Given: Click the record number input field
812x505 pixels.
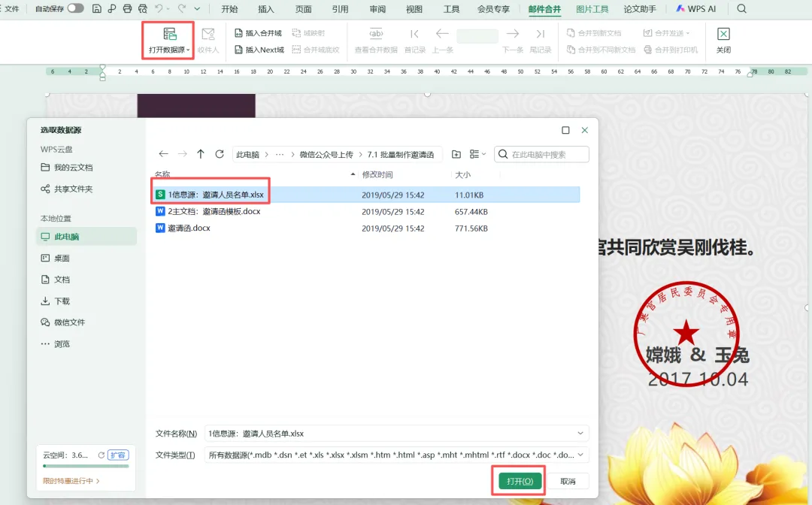Looking at the screenshot, I should coord(477,36).
